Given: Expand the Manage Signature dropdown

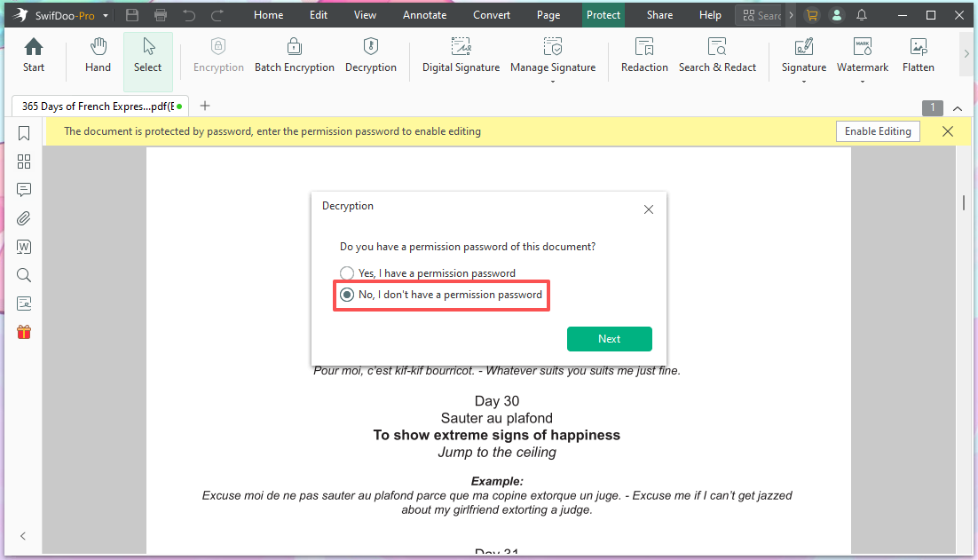Looking at the screenshot, I should click(x=553, y=82).
